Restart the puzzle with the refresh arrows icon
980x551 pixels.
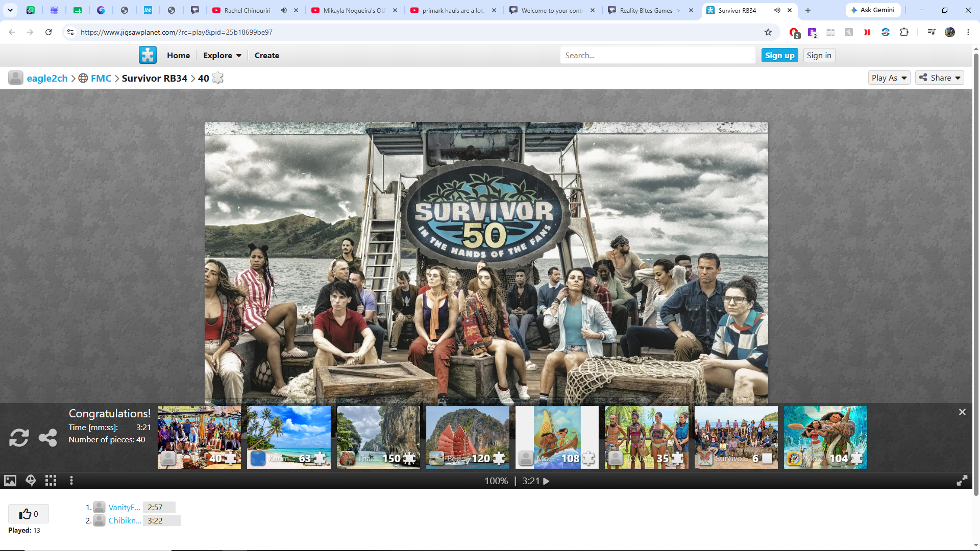coord(19,438)
